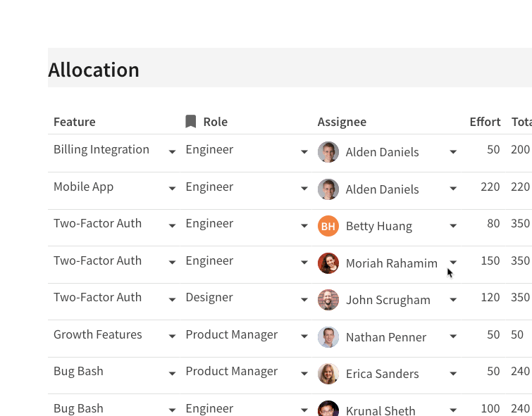Click John Scrugham's profile avatar

point(328,300)
